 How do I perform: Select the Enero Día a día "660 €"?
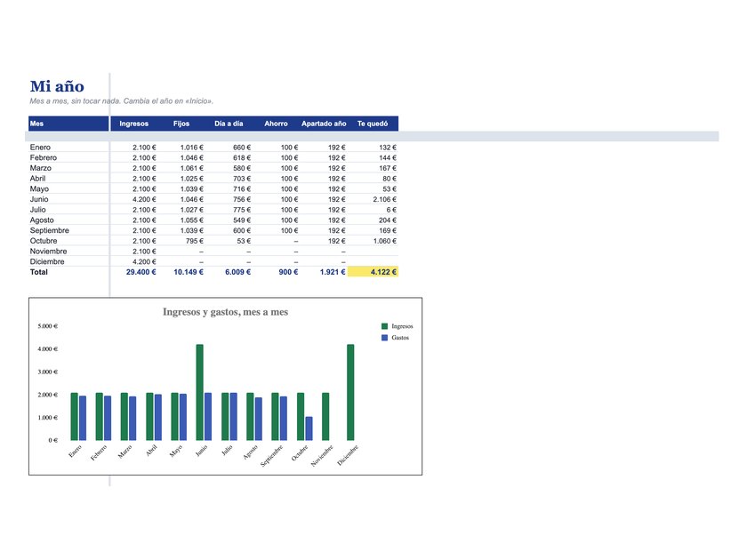tap(242, 148)
